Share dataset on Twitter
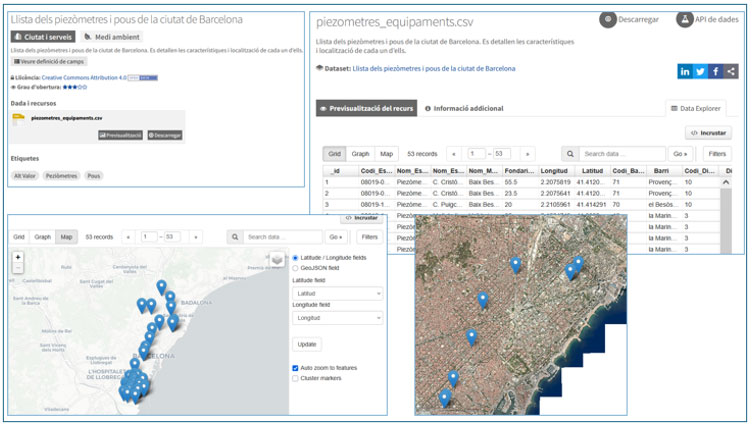752x425 pixels. coord(700,71)
